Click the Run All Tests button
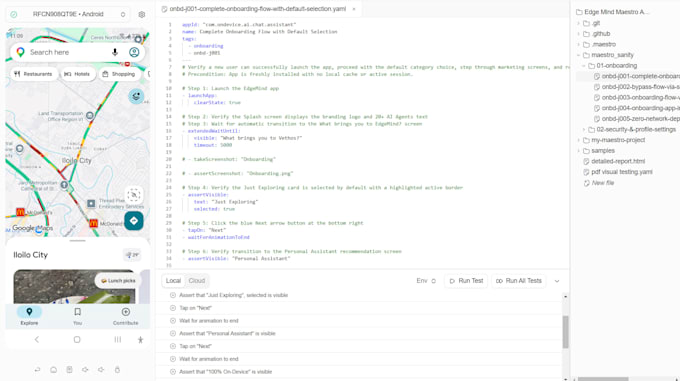Viewport: 680px width, 381px height. [x=519, y=281]
